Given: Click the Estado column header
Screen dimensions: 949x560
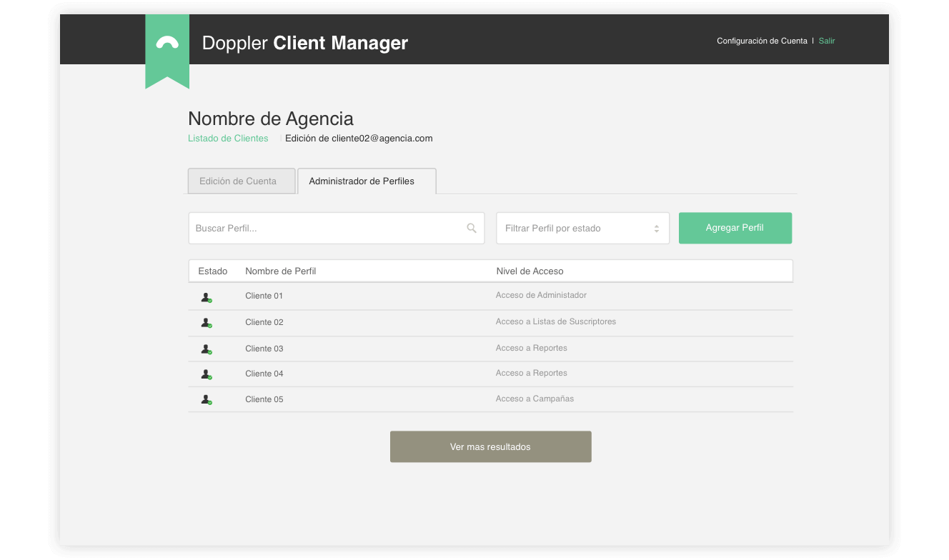Looking at the screenshot, I should 213,271.
